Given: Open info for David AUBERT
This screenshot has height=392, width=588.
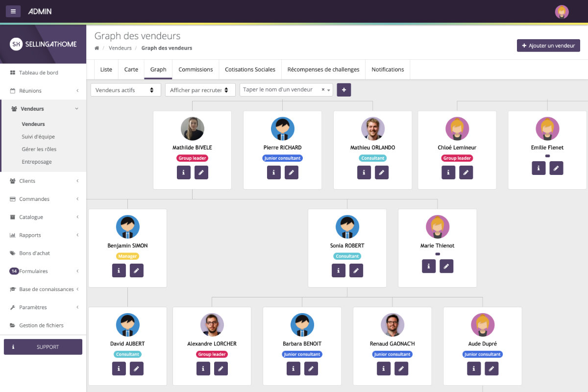Looking at the screenshot, I should pos(119,368).
